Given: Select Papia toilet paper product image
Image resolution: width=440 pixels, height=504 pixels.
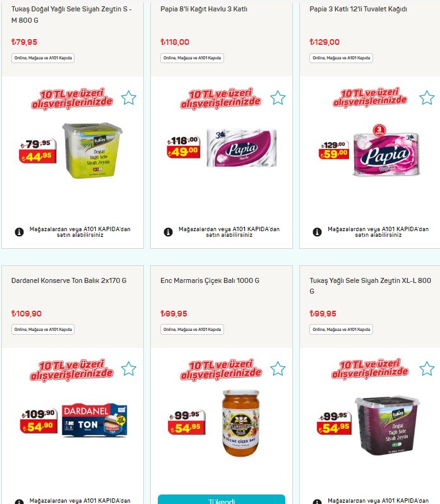Looking at the screenshot, I should pyautogui.click(x=386, y=151).
